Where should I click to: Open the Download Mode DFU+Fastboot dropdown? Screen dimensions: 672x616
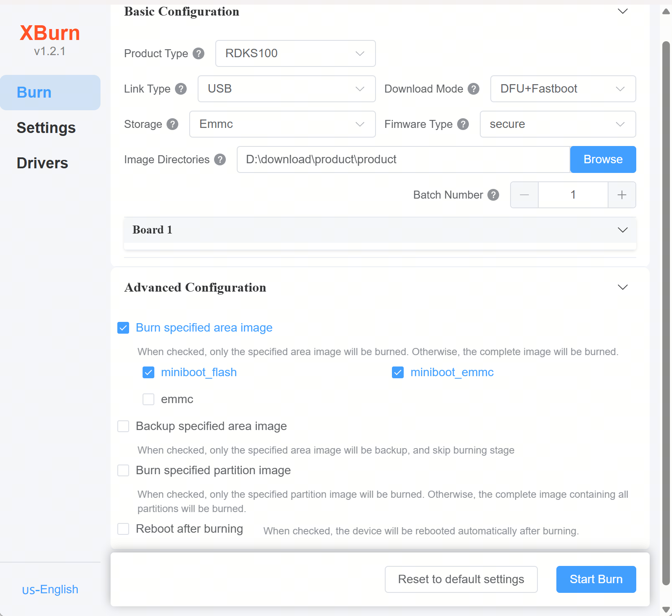pos(563,89)
